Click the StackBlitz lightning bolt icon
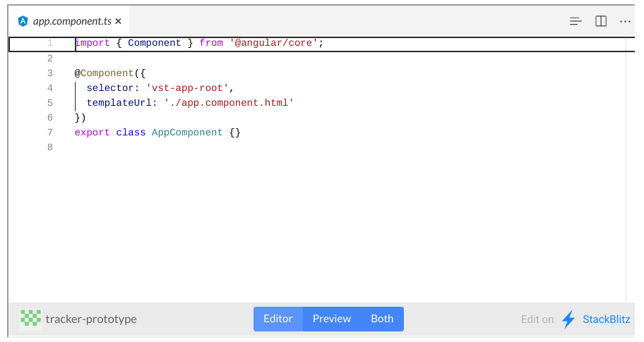644x342 pixels. pyautogui.click(x=568, y=319)
